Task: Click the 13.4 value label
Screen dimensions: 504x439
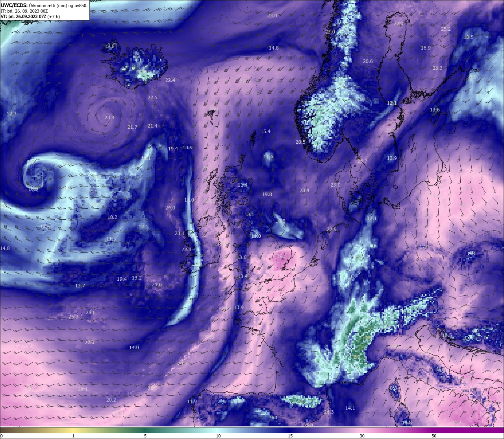Action: pyautogui.click(x=243, y=276)
